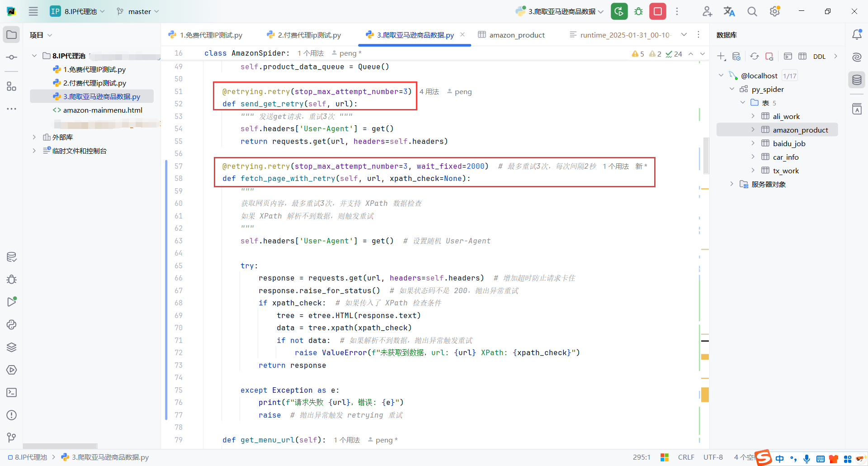
Task: Collapse py_spider schema
Action: (x=732, y=89)
